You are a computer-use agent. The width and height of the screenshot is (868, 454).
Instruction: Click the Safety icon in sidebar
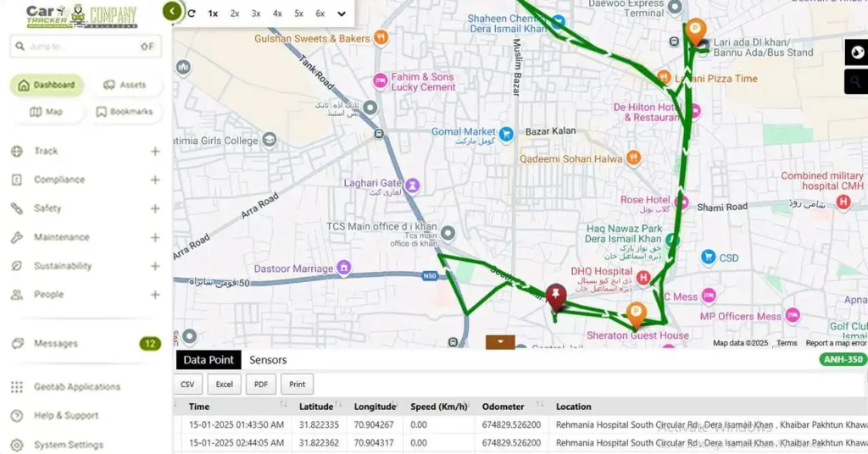pyautogui.click(x=17, y=208)
